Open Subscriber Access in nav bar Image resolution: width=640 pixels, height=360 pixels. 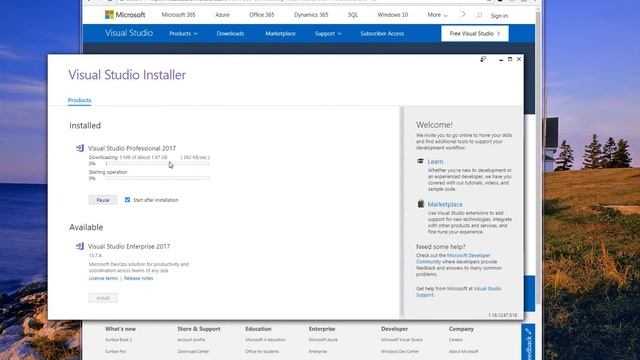[x=382, y=33]
